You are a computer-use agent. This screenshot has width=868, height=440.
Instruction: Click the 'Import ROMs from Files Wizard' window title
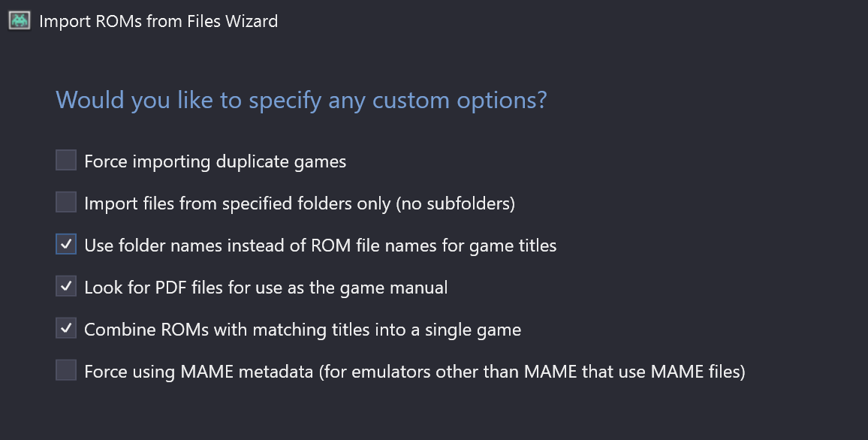click(x=158, y=21)
